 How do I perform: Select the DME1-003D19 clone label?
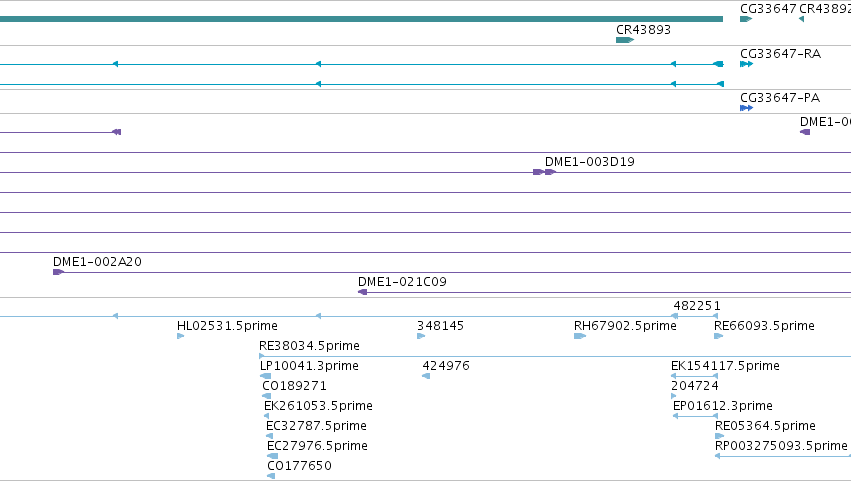click(589, 162)
